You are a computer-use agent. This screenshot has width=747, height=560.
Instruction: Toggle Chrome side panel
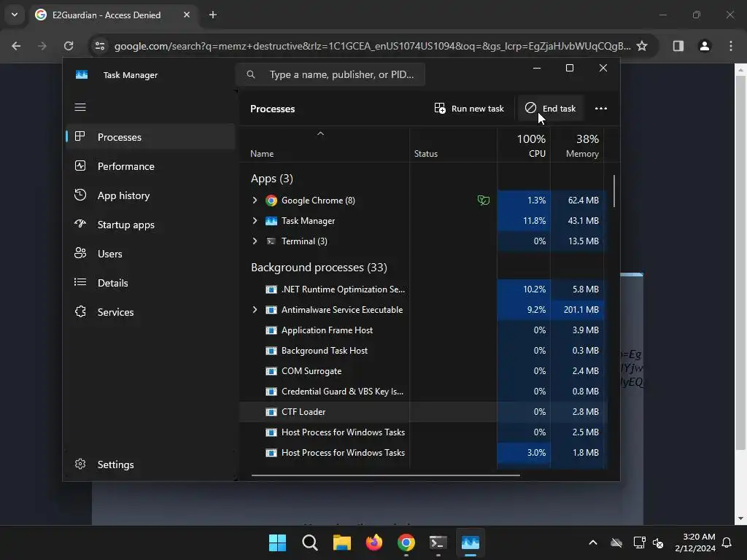(x=678, y=46)
